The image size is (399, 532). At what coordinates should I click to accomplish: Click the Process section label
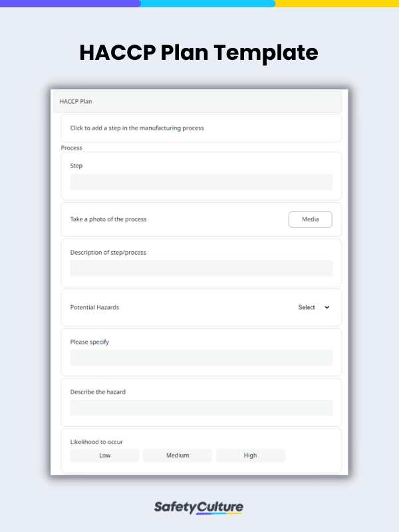[x=72, y=148]
